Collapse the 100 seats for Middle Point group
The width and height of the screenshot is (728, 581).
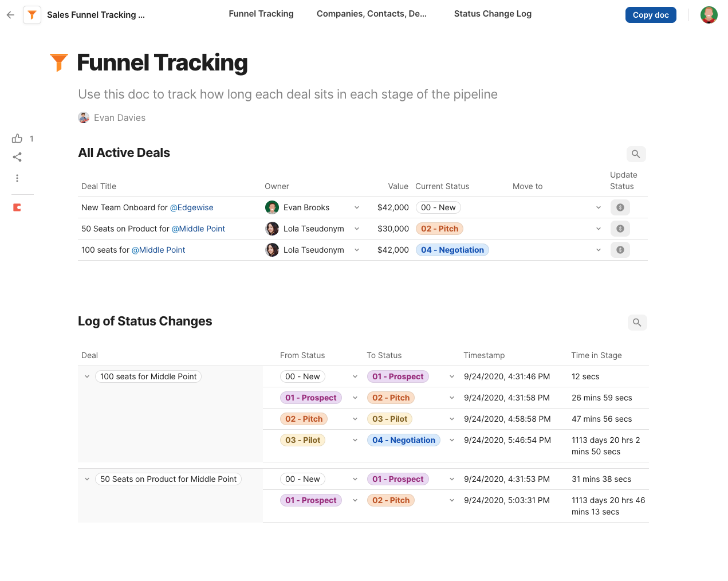pyautogui.click(x=87, y=376)
